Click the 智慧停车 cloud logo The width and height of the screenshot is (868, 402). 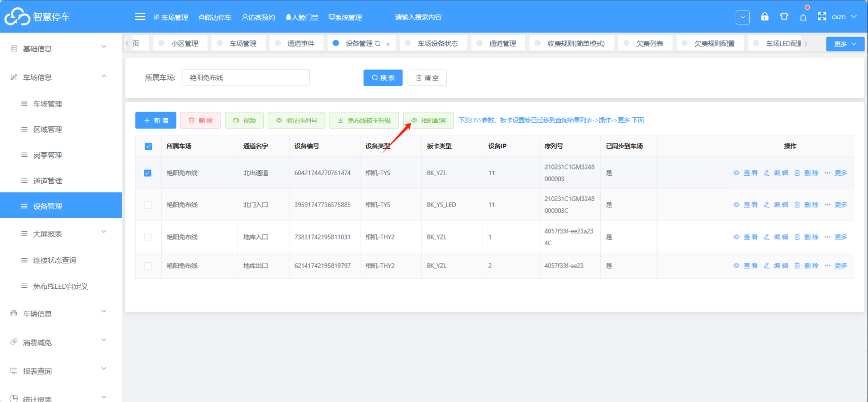tap(17, 17)
